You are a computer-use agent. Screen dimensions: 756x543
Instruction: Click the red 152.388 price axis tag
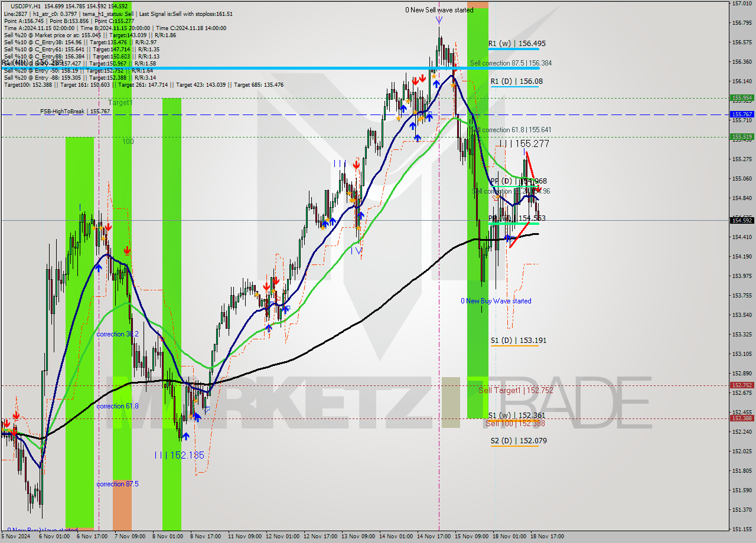coord(742,418)
